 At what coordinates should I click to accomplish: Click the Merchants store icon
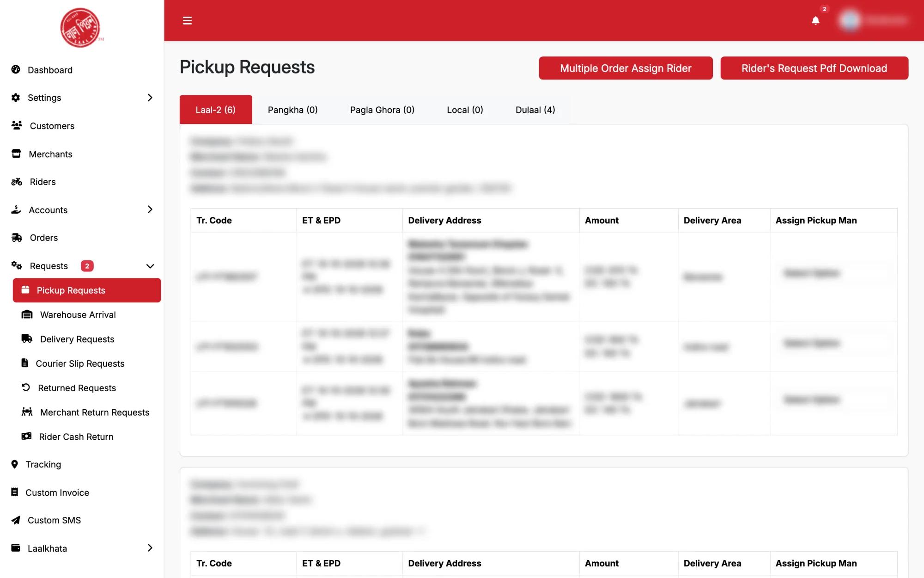point(16,154)
